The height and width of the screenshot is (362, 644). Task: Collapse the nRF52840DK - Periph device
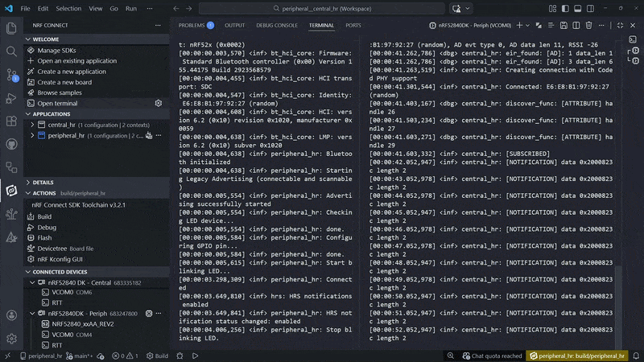[x=32, y=313]
